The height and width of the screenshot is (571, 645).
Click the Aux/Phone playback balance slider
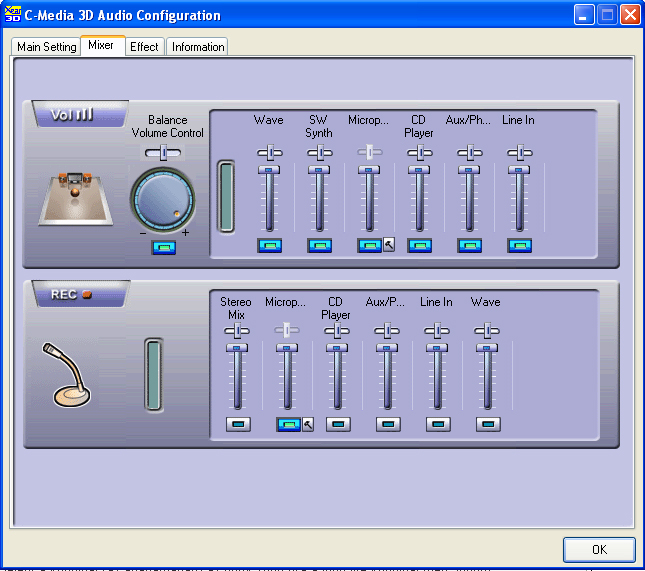(x=470, y=153)
